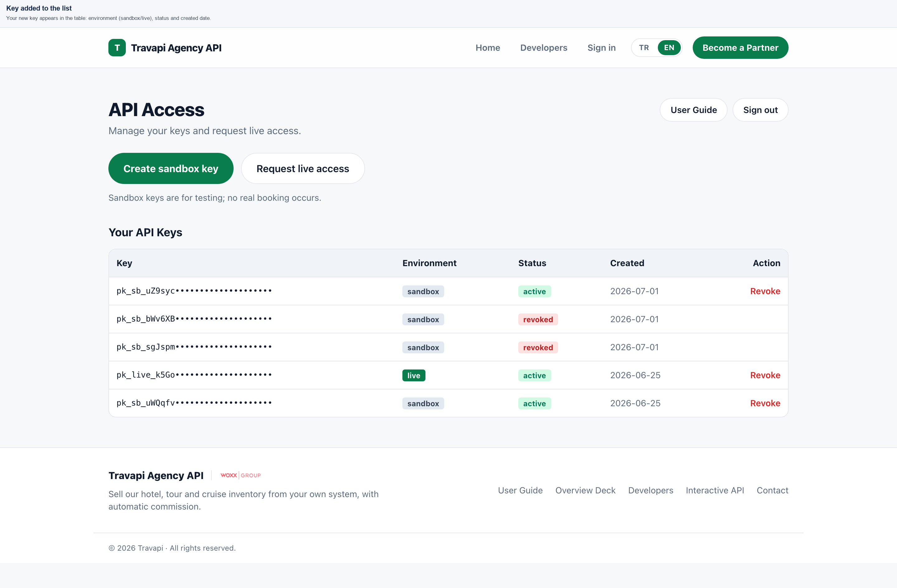Screen dimensions: 897x588
Task: Open the Developers nav link in header
Action: coord(543,48)
